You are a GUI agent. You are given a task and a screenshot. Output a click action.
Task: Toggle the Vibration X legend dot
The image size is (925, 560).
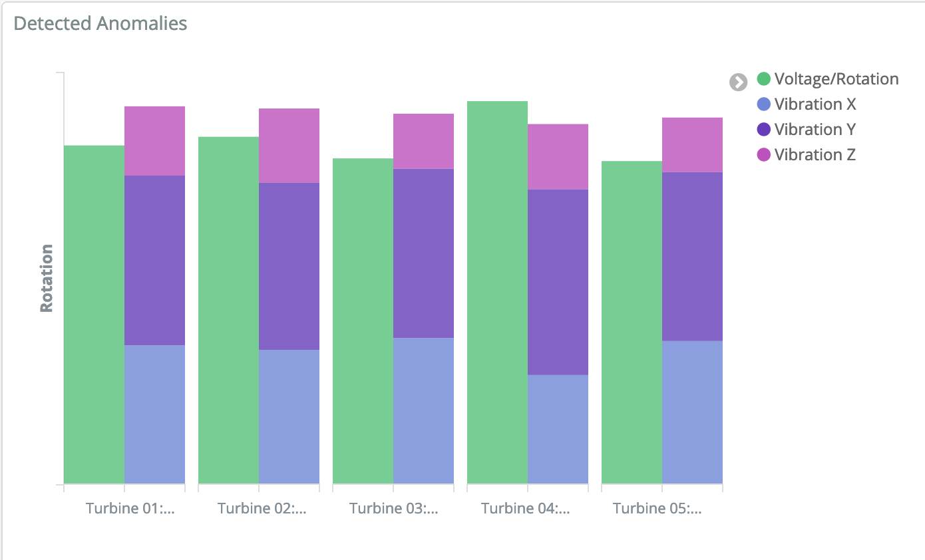pos(764,104)
